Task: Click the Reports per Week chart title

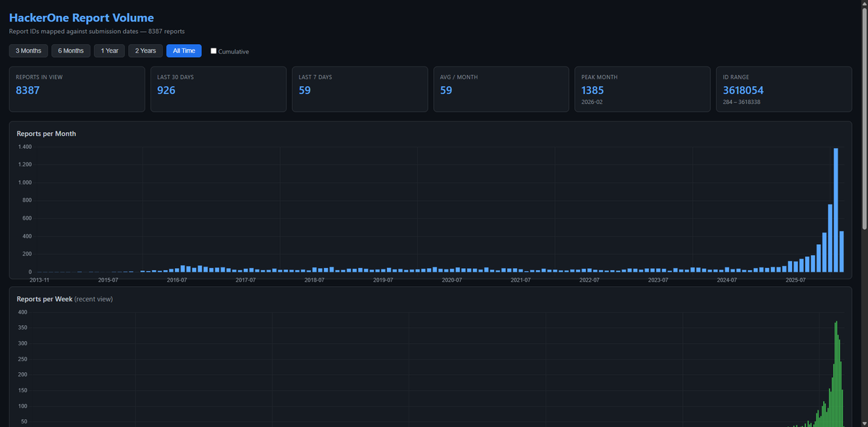Action: 64,298
